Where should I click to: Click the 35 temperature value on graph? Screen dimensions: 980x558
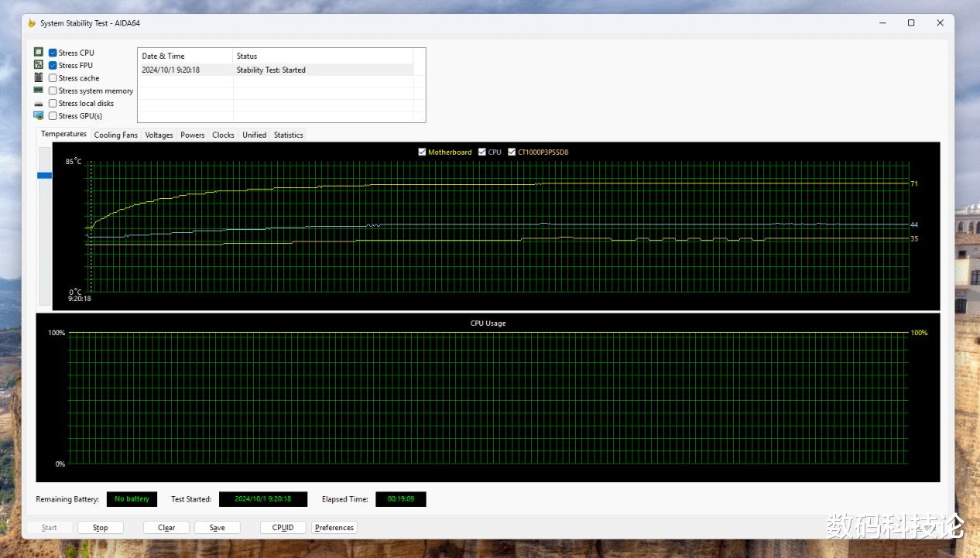[x=914, y=238]
